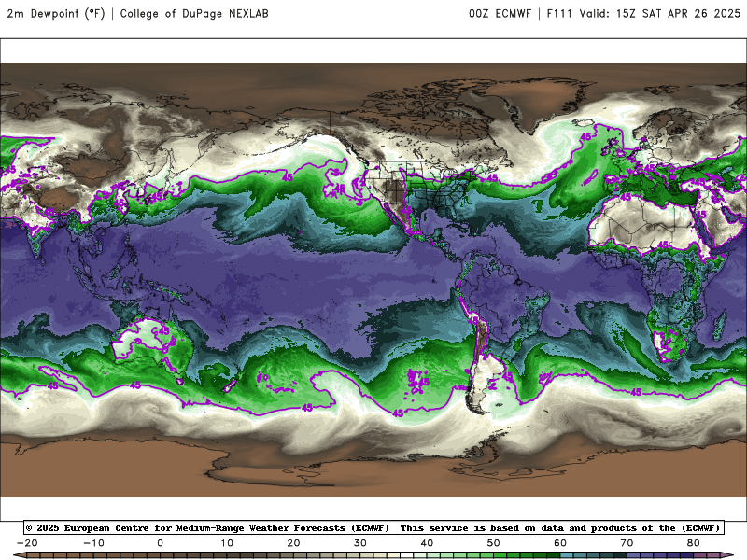Click the "Valid: 15Z SAT APR 26 2025" text
The image size is (747, 560).
[x=660, y=14]
